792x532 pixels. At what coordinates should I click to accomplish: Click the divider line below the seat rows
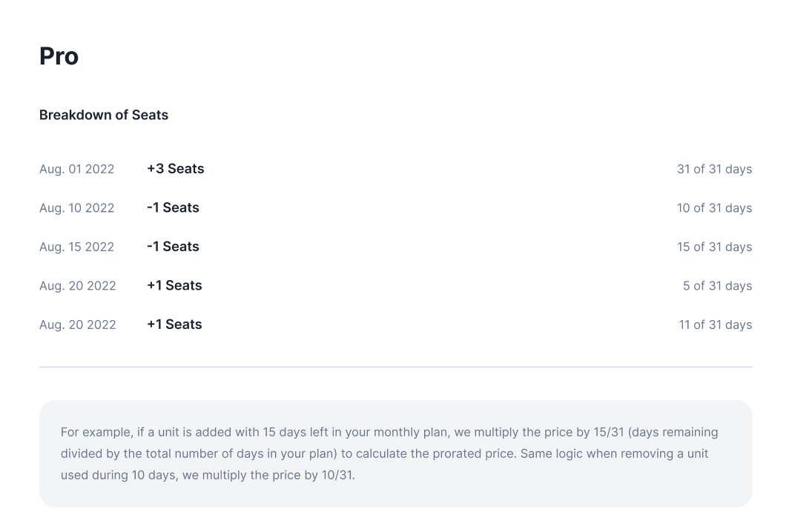point(395,367)
